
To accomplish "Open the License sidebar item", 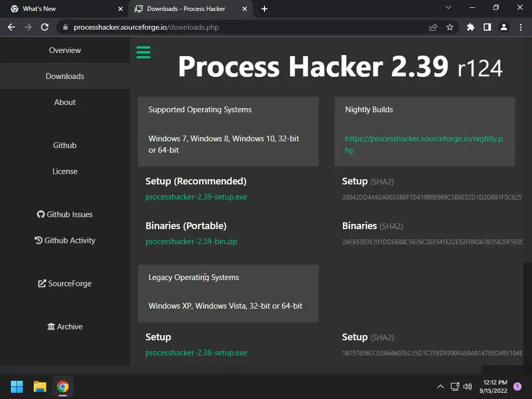I will tap(65, 171).
